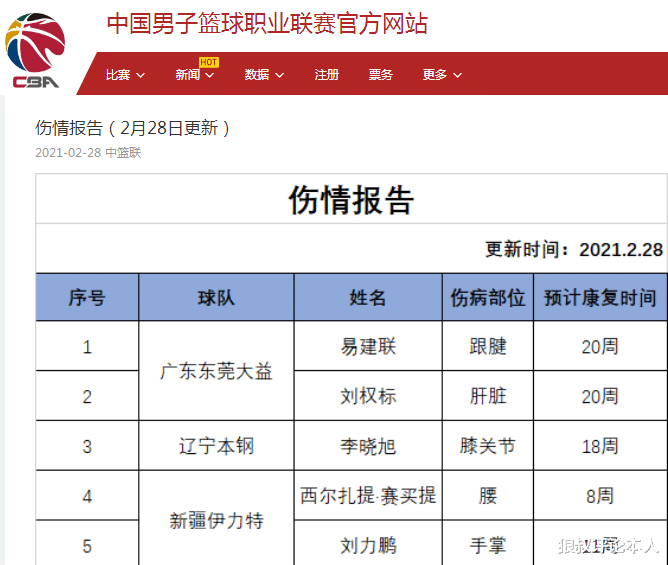Click the date 2021-02-28 中篮联
Viewport: 668px width, 565px height.
click(88, 153)
